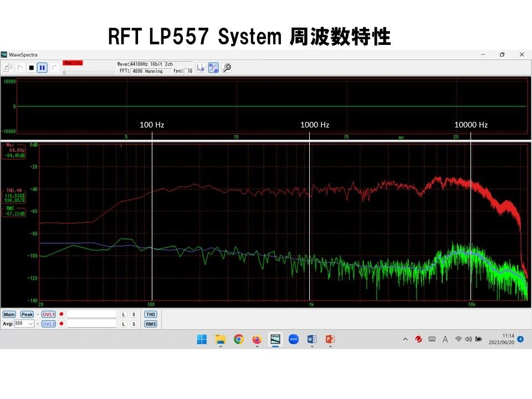
Task: Click the Wi-Fi network tray icon
Action: pos(458,339)
